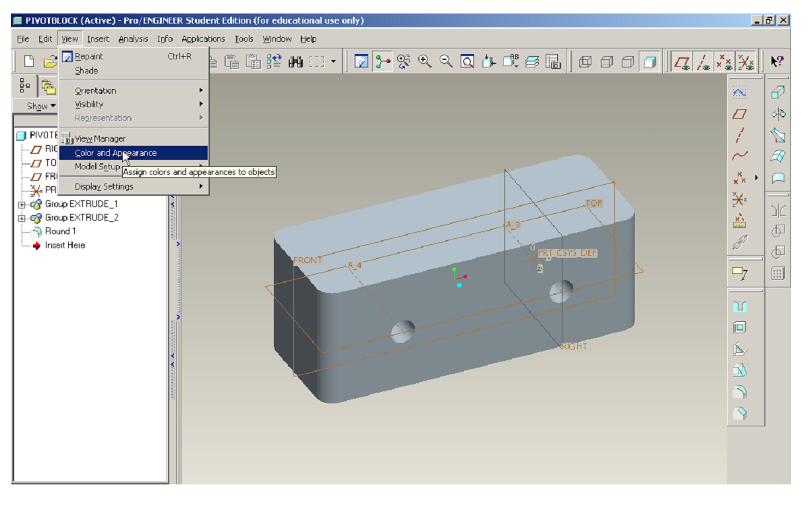Switch to No Hidden display mode
The height and width of the screenshot is (506, 812).
click(628, 62)
